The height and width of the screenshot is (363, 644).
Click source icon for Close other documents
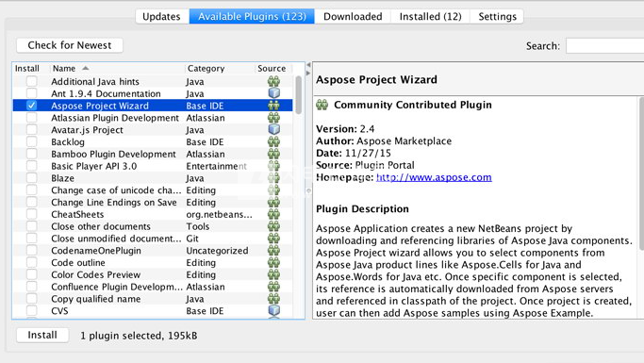(274, 226)
